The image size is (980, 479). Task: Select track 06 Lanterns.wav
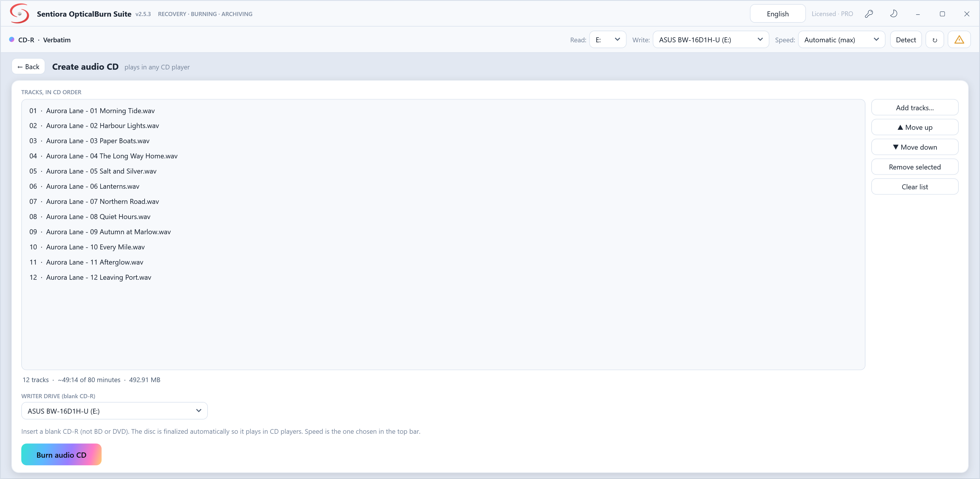click(x=443, y=187)
